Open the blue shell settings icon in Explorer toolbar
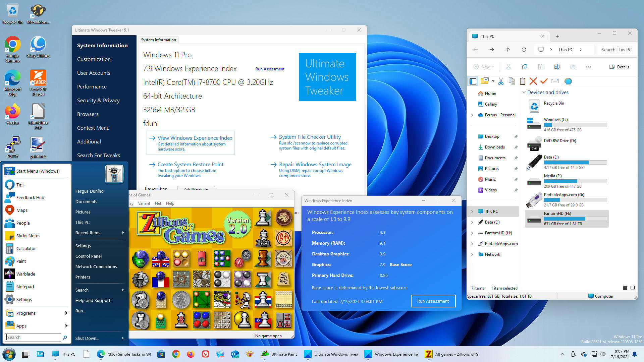 pos(568,81)
